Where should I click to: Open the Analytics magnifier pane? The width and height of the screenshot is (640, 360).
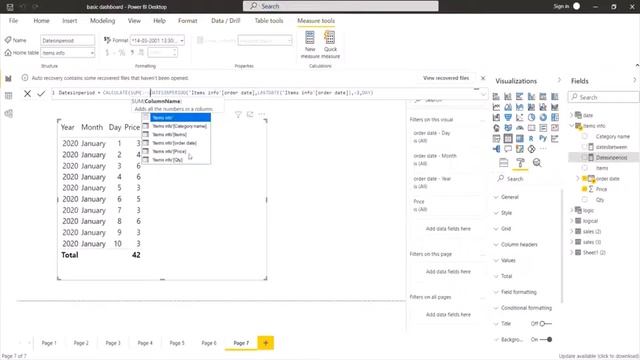tap(537, 163)
